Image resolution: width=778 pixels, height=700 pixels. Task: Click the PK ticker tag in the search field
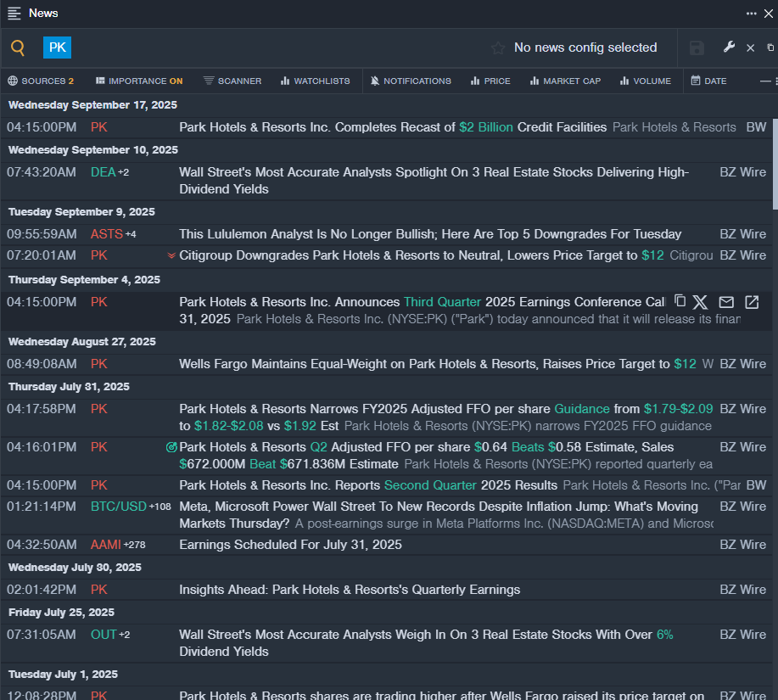[57, 48]
